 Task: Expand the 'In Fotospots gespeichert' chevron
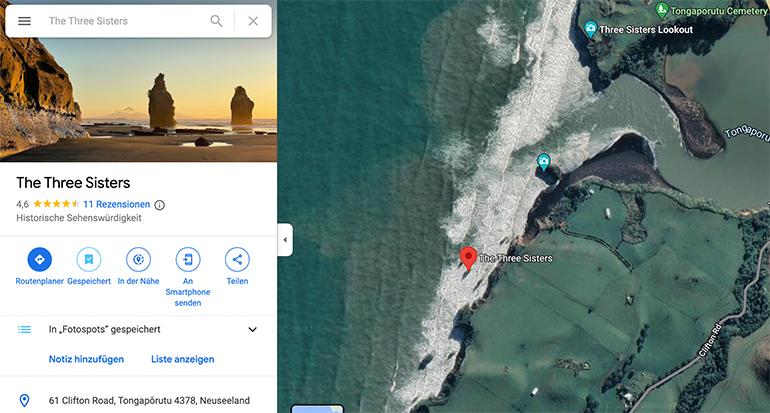(x=252, y=330)
